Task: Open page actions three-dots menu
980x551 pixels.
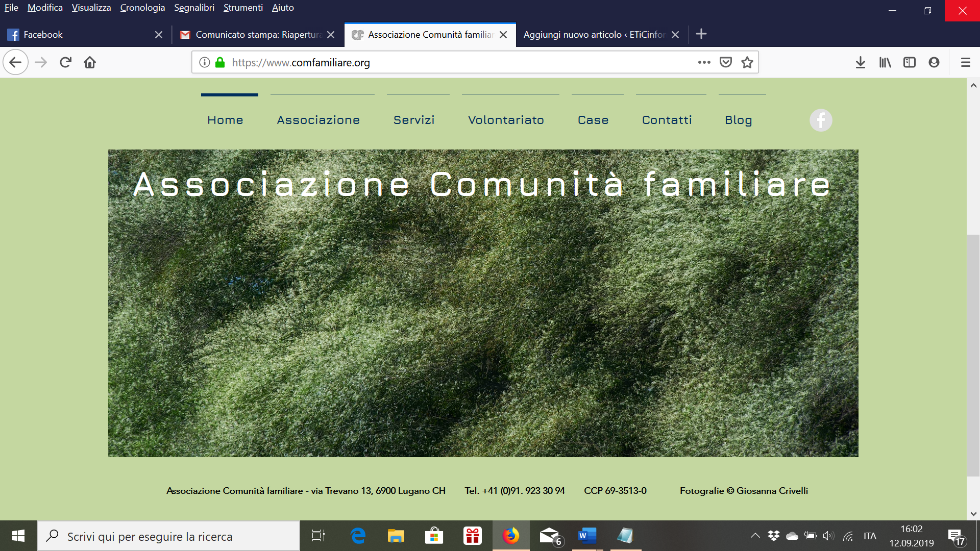Action: (704, 62)
